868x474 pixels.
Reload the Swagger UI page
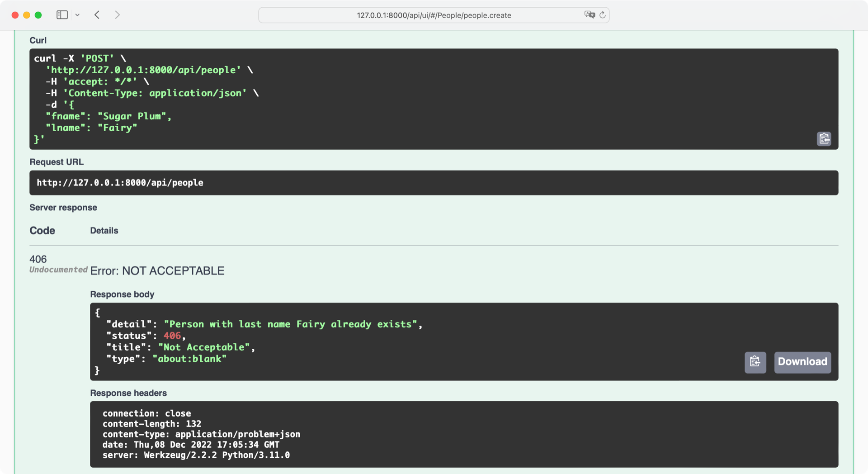603,15
